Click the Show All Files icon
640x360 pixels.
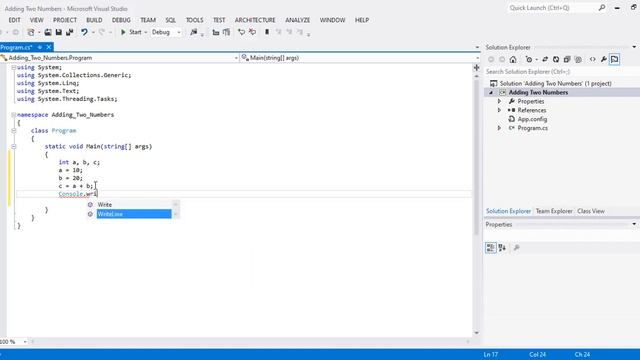[578, 60]
